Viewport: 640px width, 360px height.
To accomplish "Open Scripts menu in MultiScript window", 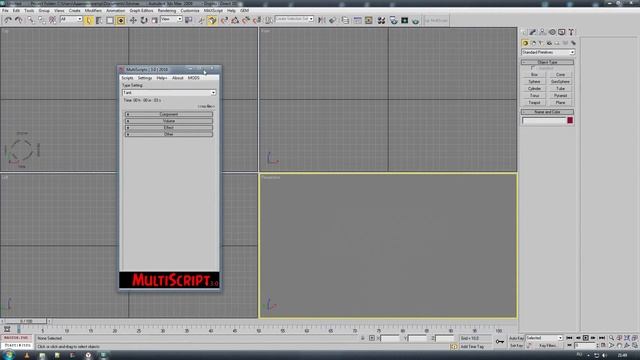I will coord(127,78).
